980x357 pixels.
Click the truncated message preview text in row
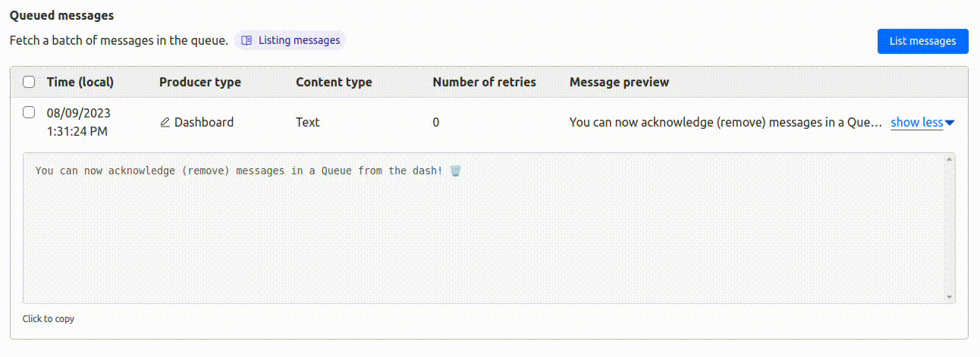[x=725, y=123]
